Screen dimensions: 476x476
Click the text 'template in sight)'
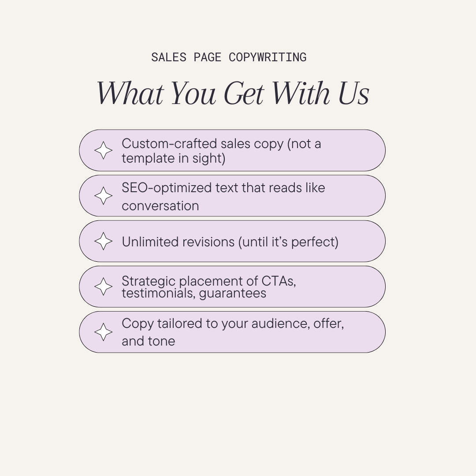coord(173,159)
